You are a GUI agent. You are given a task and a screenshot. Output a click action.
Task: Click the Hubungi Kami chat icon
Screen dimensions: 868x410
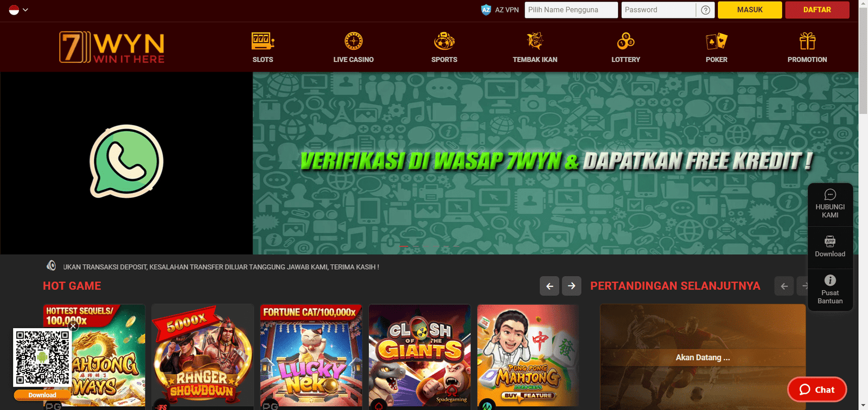click(830, 195)
